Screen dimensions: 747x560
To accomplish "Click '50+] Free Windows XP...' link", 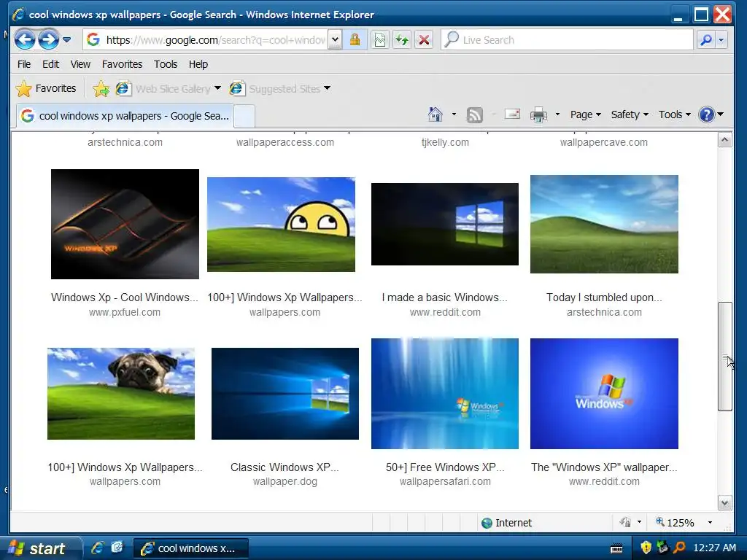I will 445,467.
